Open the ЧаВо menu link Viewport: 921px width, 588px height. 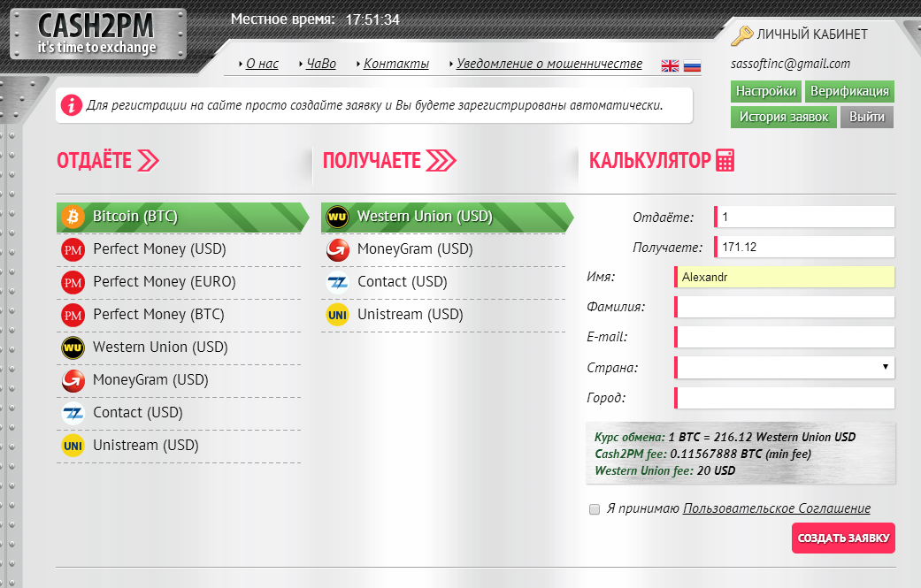(321, 64)
